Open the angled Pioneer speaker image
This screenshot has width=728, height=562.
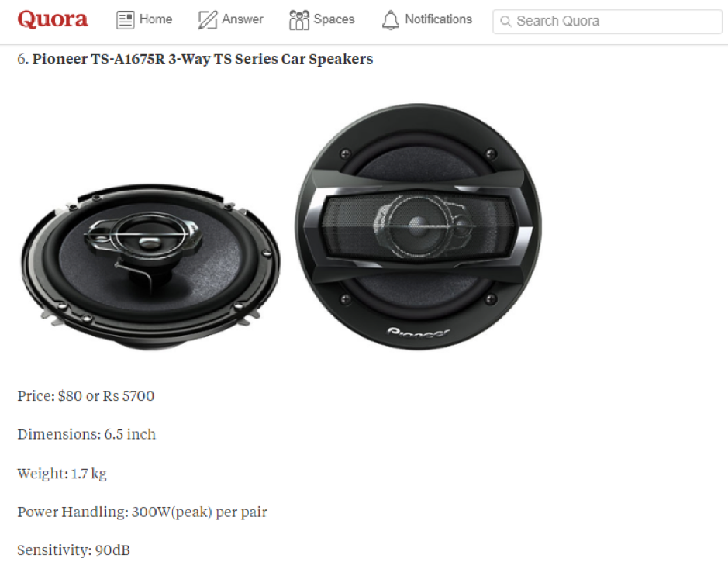[x=150, y=266]
